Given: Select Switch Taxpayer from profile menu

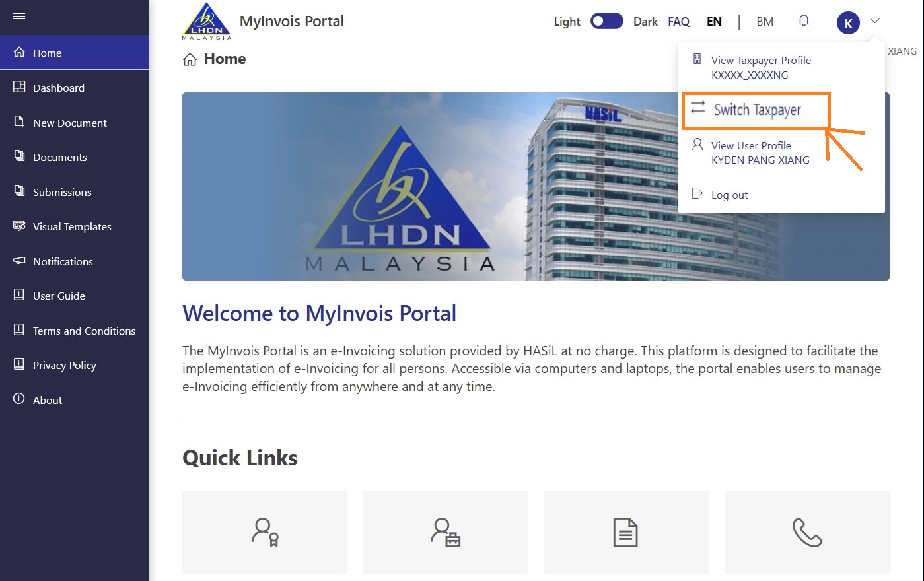Looking at the screenshot, I should (757, 110).
